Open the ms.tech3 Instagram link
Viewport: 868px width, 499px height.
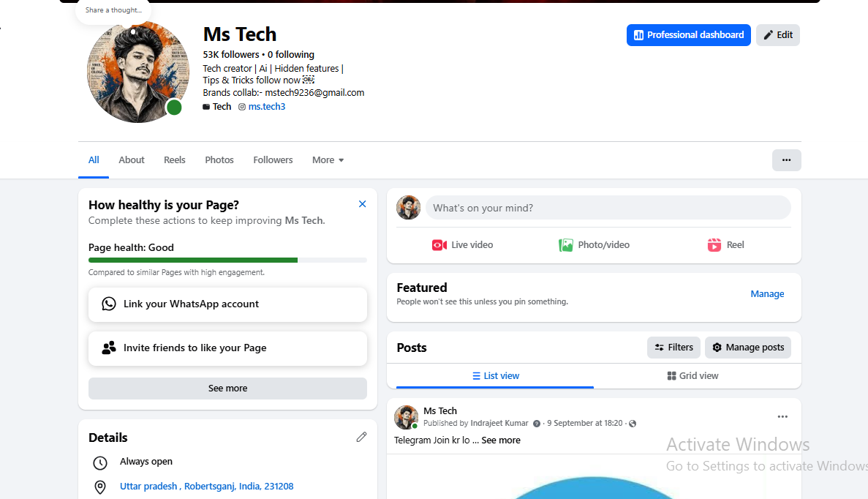click(x=266, y=106)
